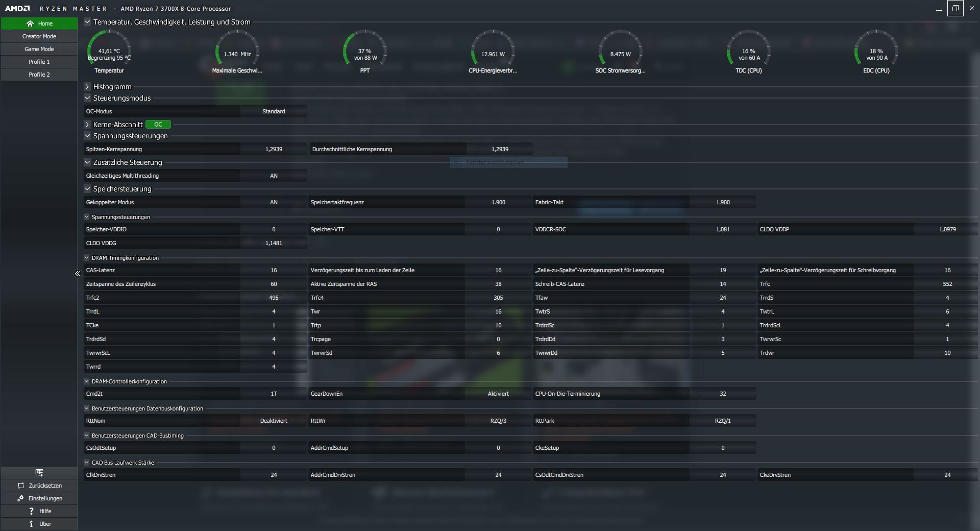980x531 pixels.
Task: Switch to Game Mode
Action: 39,49
